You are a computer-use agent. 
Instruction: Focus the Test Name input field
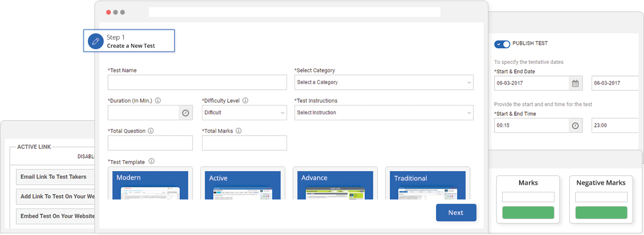pyautogui.click(x=197, y=83)
